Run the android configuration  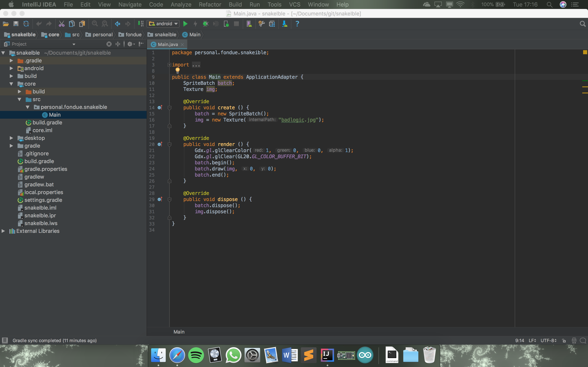click(x=185, y=23)
